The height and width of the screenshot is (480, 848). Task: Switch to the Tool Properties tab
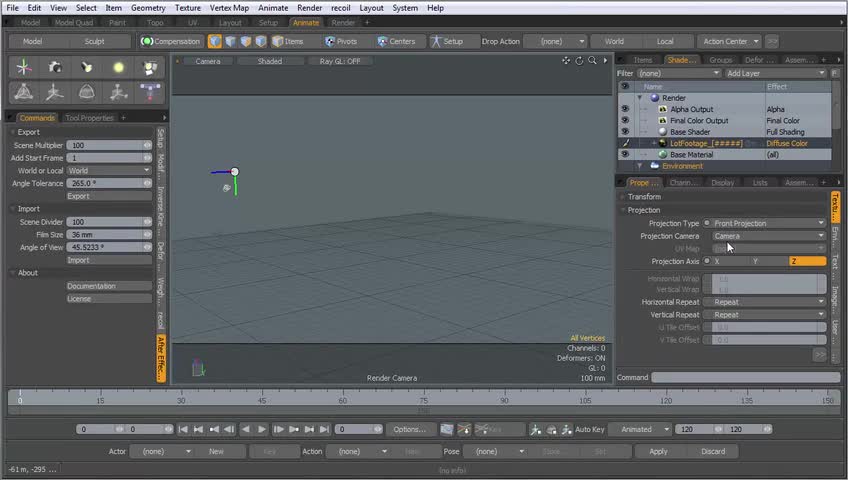(89, 117)
